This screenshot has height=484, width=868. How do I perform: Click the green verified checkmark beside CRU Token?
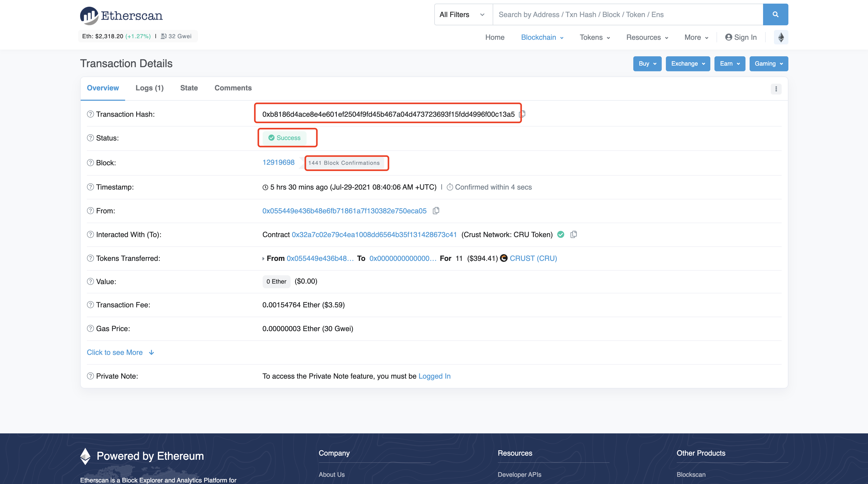click(561, 234)
